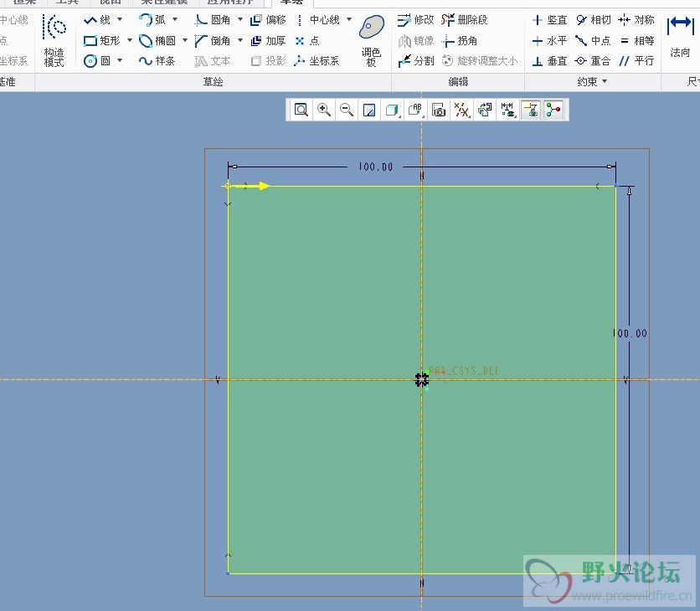This screenshot has height=611, width=700.
Task: Expand the Rectangle (矩形) type dropdown arrow
Action: [130, 40]
